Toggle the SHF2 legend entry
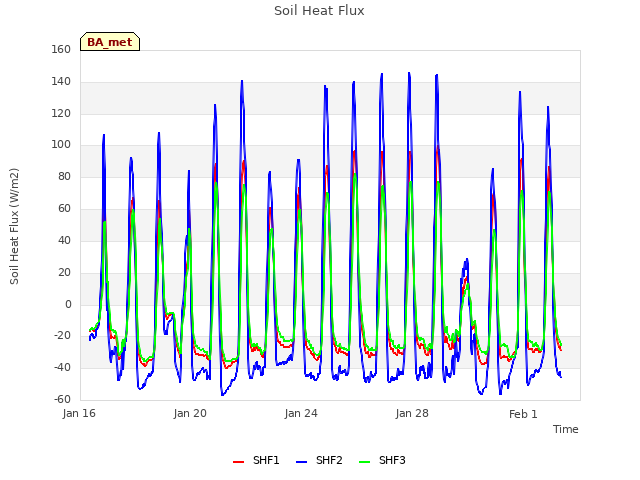This screenshot has width=640, height=480. [319, 460]
